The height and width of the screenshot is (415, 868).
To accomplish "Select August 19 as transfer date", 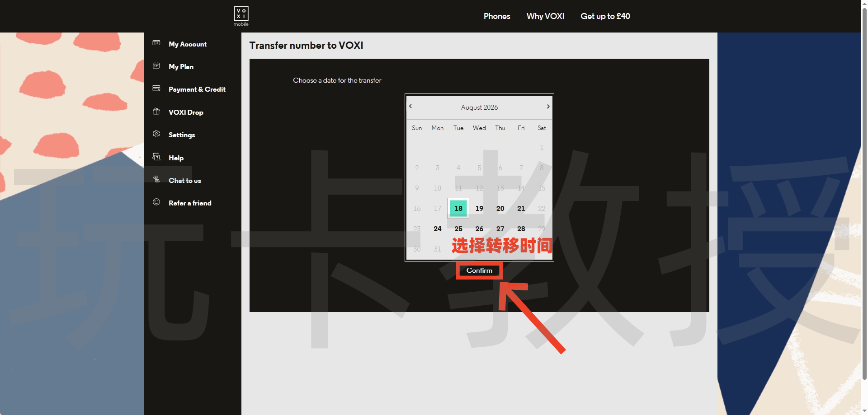I will tap(479, 208).
